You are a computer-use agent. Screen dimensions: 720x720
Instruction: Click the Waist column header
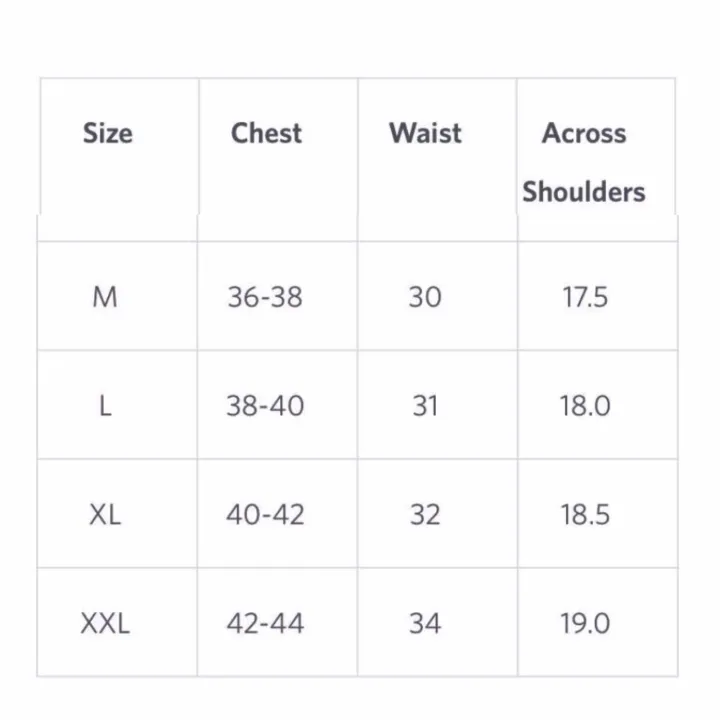[425, 134]
